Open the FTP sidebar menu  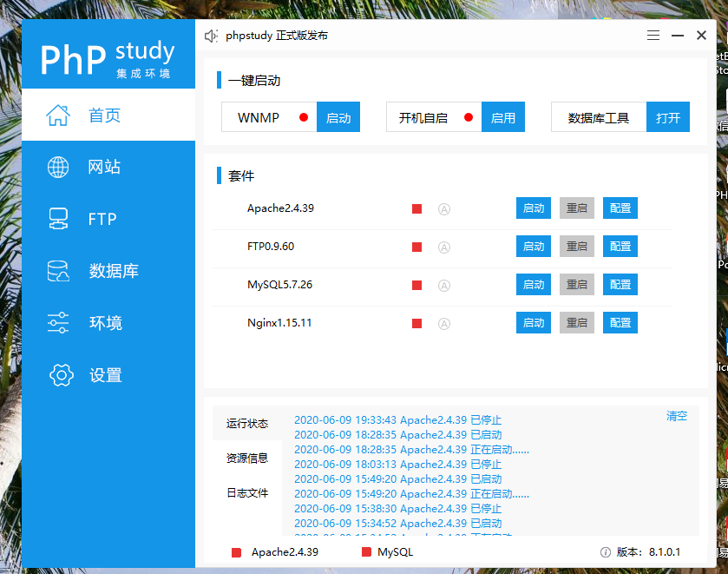[108, 219]
